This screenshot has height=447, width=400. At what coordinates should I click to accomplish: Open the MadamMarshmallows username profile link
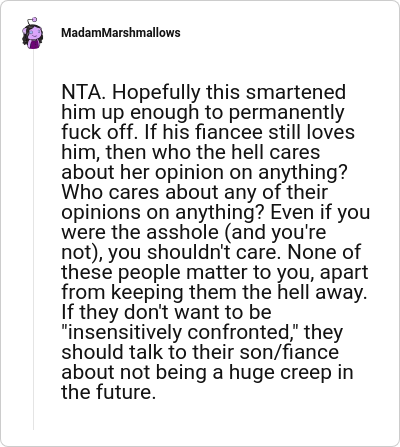click(121, 33)
